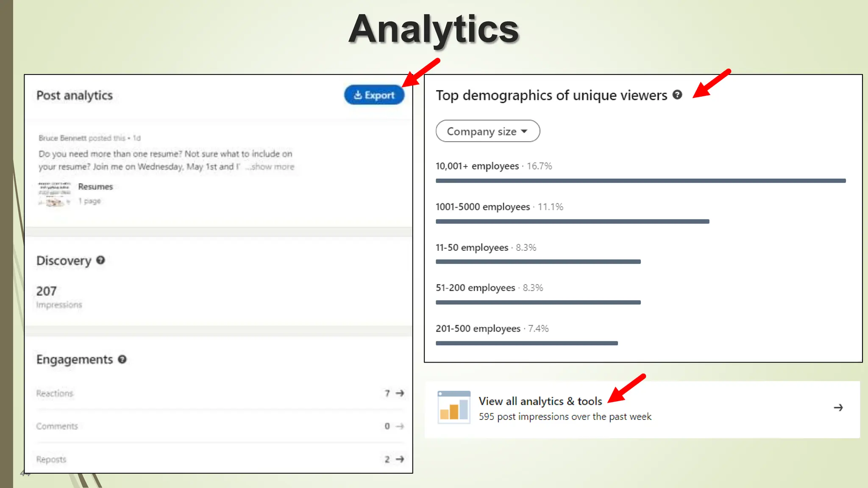The height and width of the screenshot is (488, 868).
Task: Open Comments details arrow
Action: [x=400, y=426]
